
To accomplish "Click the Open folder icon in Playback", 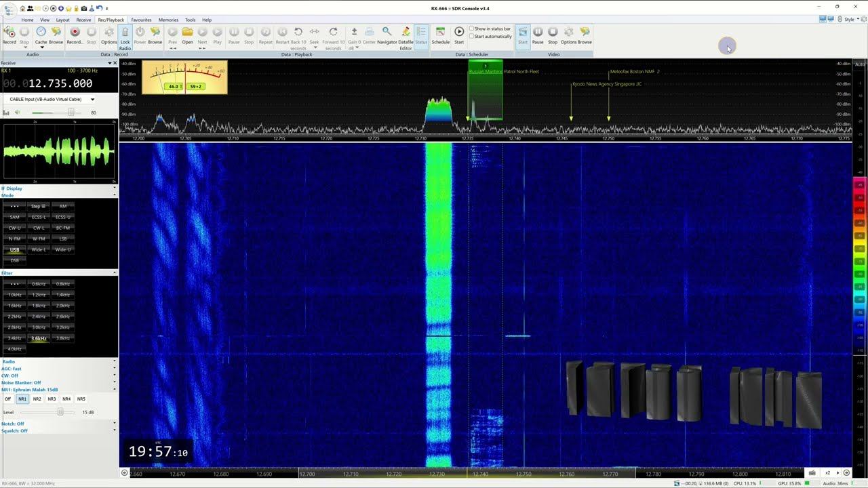I will 187,32.
